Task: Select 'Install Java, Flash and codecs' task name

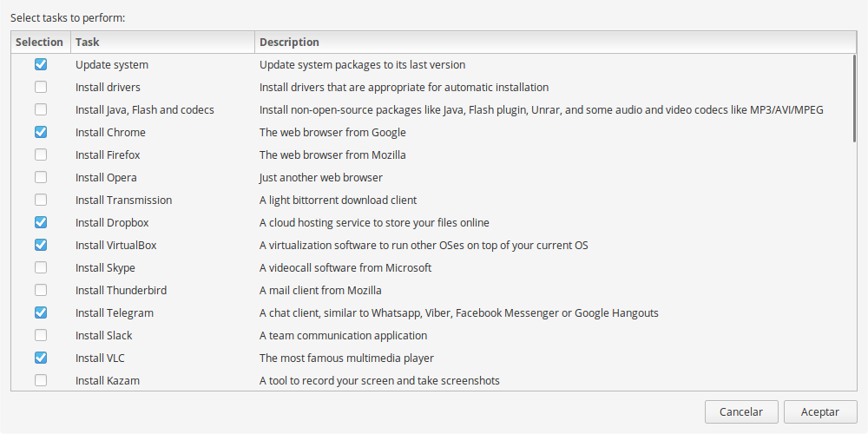Action: (144, 110)
